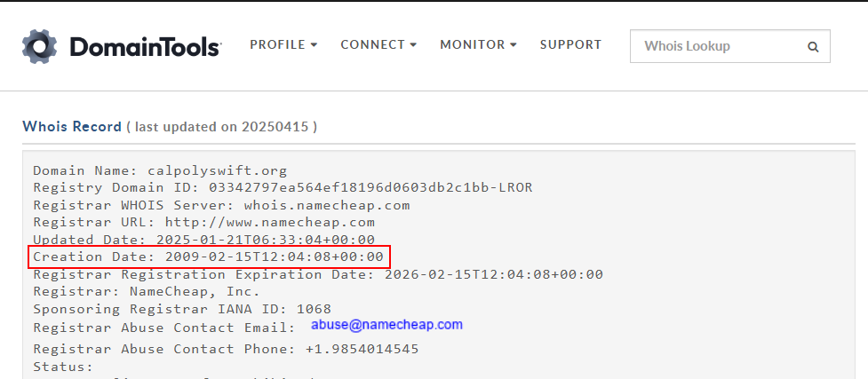Expand the caret arrow beside MONITOR
This screenshot has height=379, width=868.
(x=514, y=44)
